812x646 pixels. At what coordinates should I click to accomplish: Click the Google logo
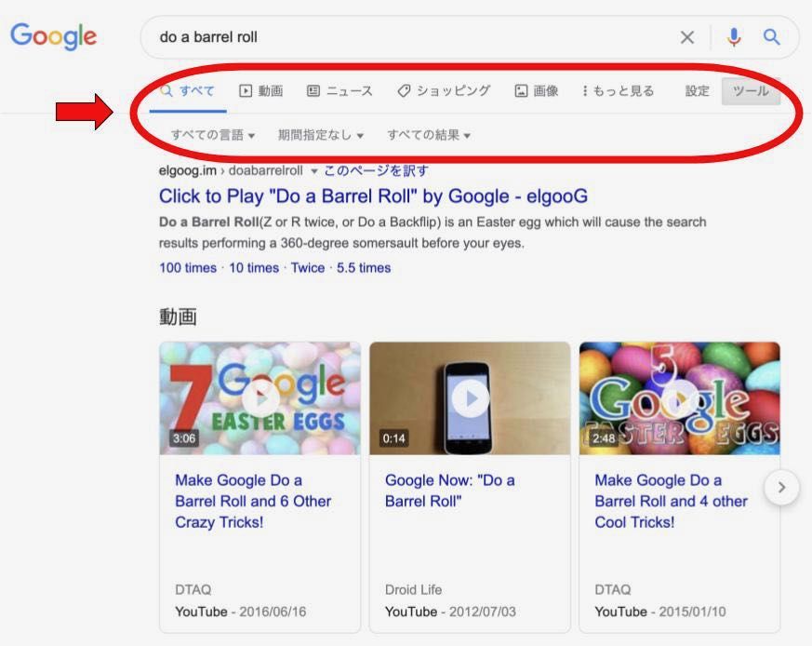click(x=53, y=35)
